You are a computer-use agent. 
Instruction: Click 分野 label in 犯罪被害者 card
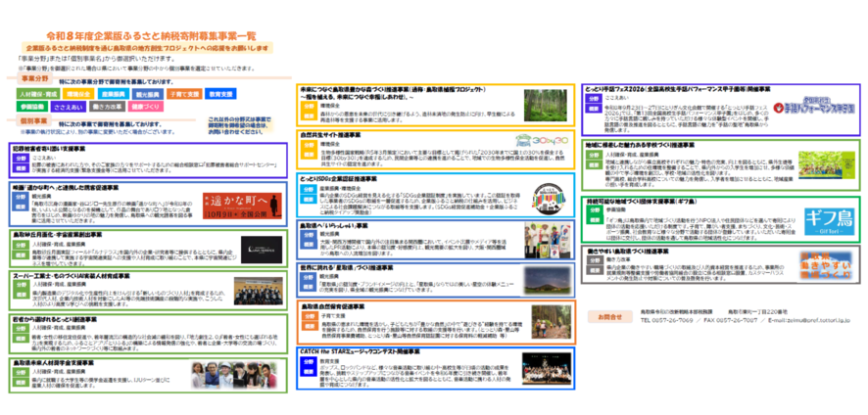[x=20, y=158]
